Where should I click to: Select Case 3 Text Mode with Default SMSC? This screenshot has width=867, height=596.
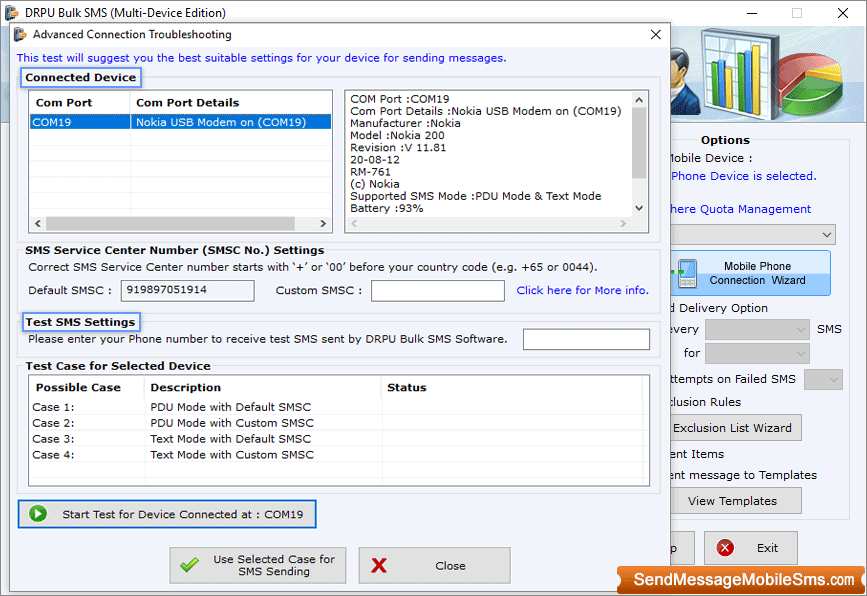(x=230, y=439)
